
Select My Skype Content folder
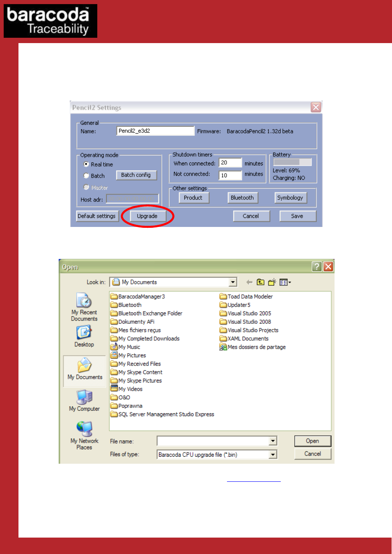(137, 372)
